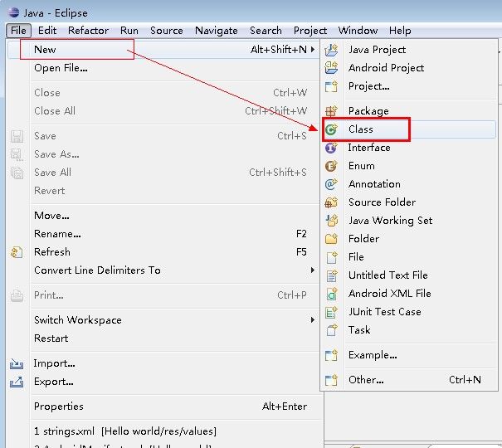Viewport: 502px width, 448px height.
Task: Click the Save As disk icon
Action: pos(17,154)
